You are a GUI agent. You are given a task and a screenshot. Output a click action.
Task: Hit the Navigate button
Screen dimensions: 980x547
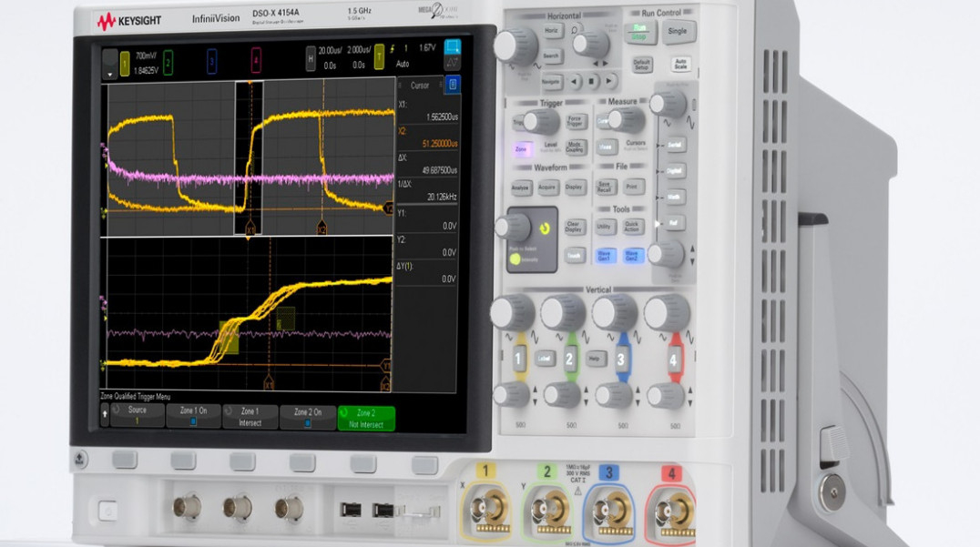pyautogui.click(x=551, y=81)
